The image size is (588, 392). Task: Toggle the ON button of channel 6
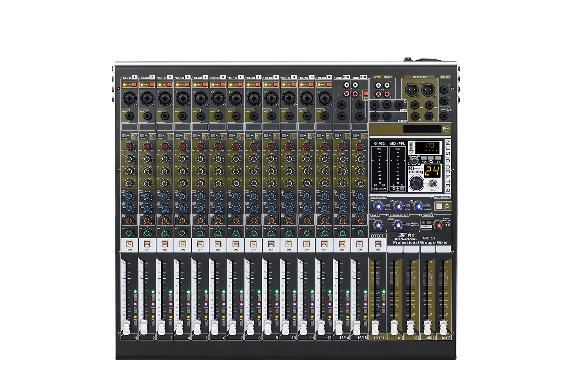pyautogui.click(x=218, y=244)
